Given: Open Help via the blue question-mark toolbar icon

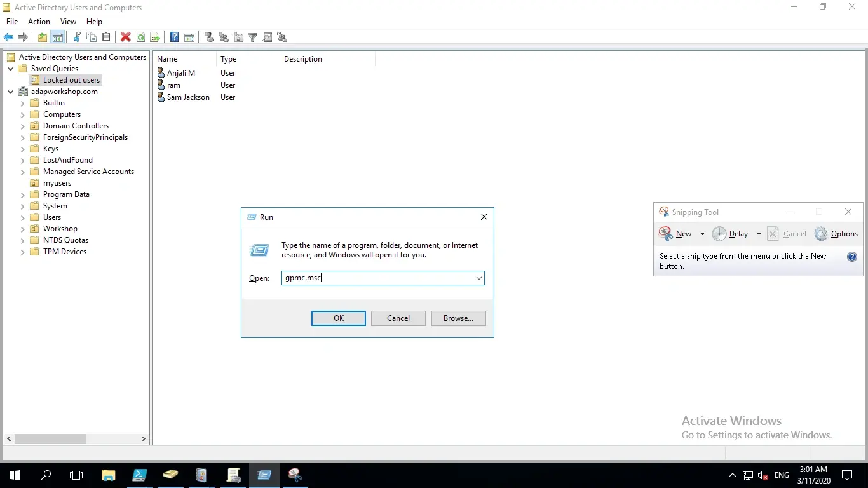Looking at the screenshot, I should 174,37.
